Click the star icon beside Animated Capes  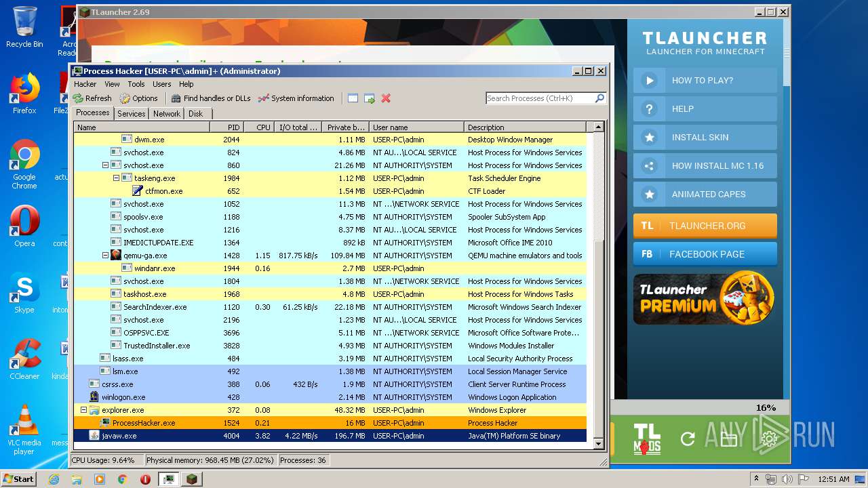pos(650,194)
